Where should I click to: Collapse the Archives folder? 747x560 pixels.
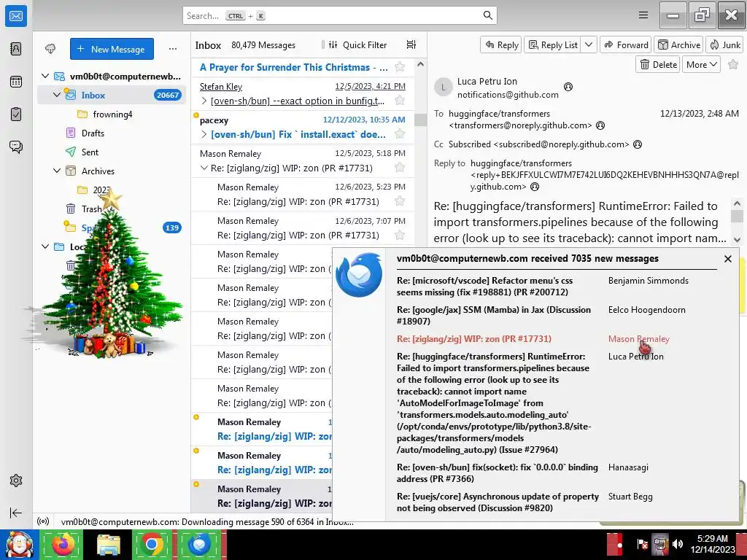[57, 171]
